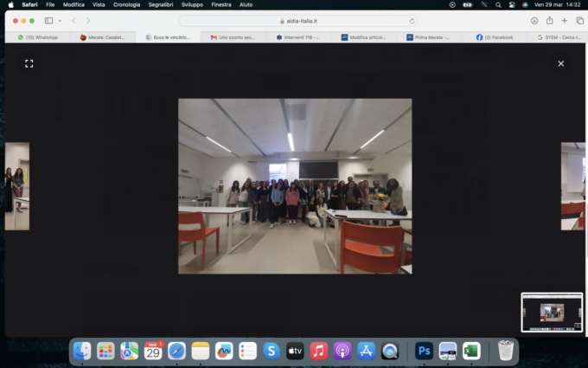Click the aidia-italia.it address field
The width and height of the screenshot is (588, 368).
click(x=298, y=21)
